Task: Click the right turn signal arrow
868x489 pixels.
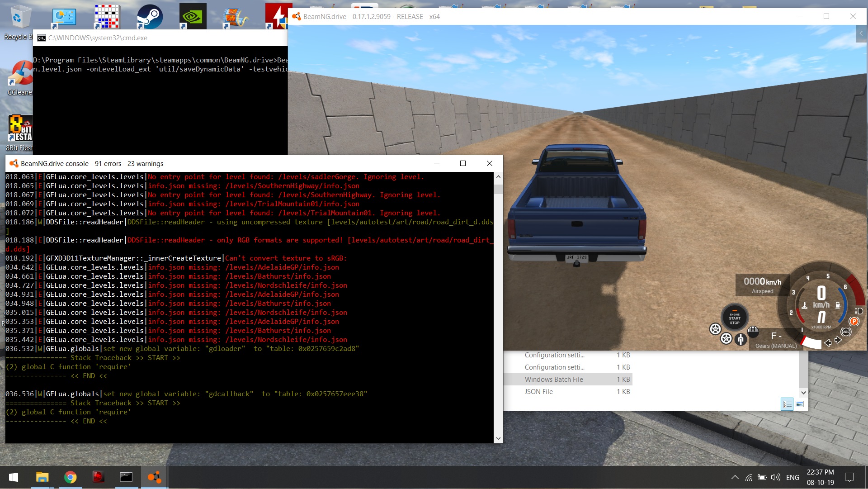Action: pos(838,340)
